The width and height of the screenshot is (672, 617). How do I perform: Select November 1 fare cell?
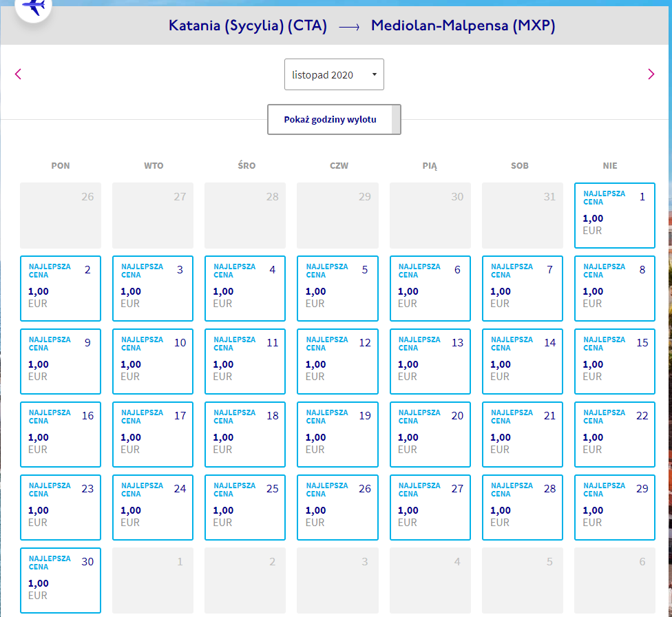[615, 216]
